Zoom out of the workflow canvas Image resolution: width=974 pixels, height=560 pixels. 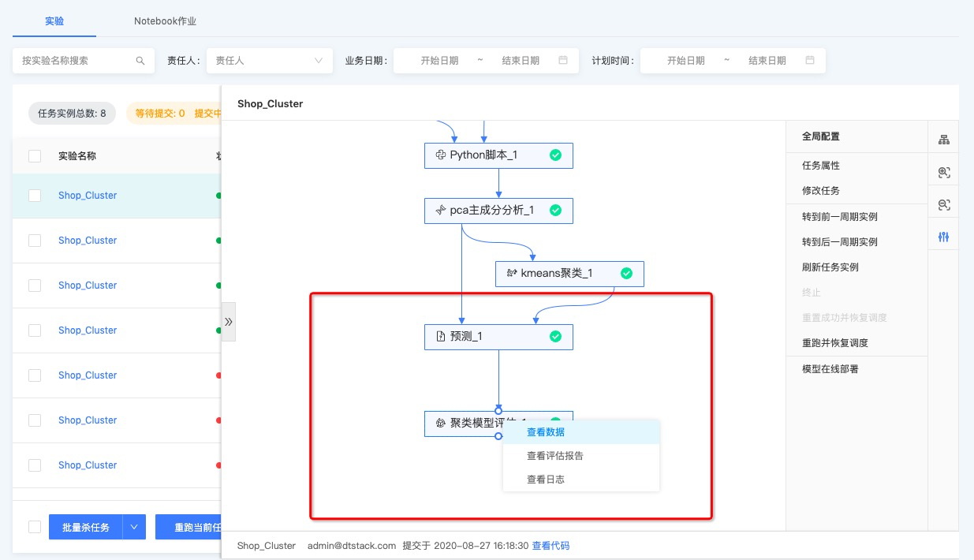pos(943,205)
